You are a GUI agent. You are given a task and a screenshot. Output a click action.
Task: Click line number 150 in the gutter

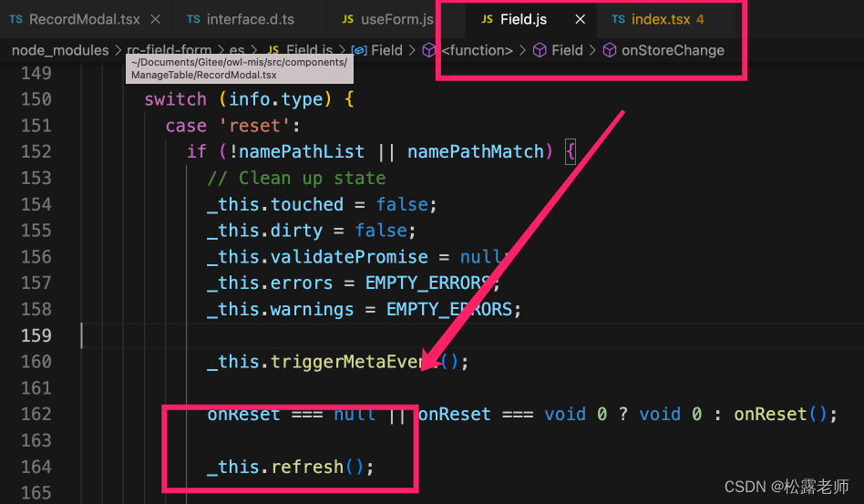(36, 99)
